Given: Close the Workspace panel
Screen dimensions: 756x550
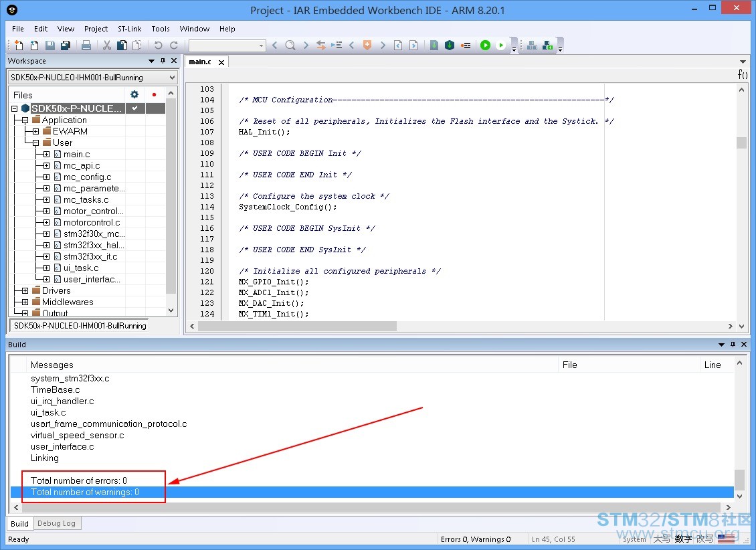Looking at the screenshot, I should pyautogui.click(x=174, y=61).
